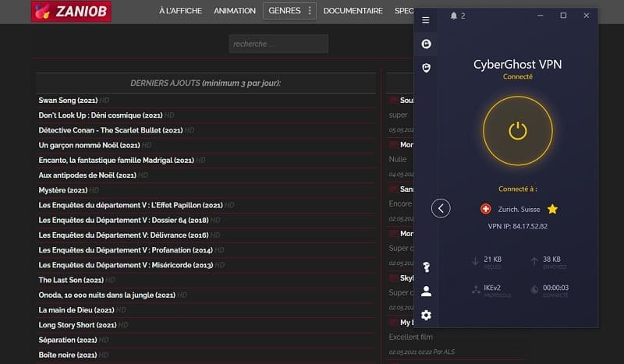Open Séparation (2021) link
The image size is (624, 364).
[x=68, y=340]
